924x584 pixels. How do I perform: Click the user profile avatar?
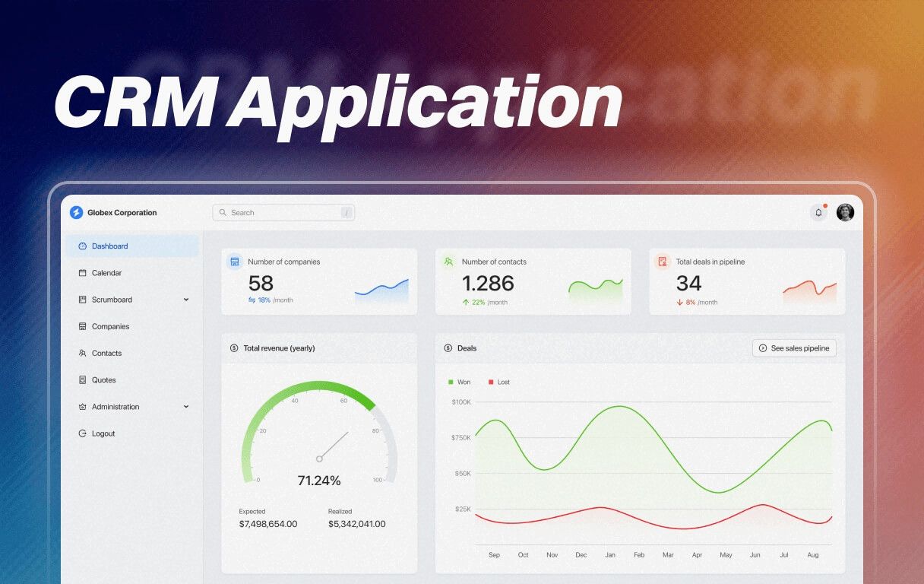[845, 213]
